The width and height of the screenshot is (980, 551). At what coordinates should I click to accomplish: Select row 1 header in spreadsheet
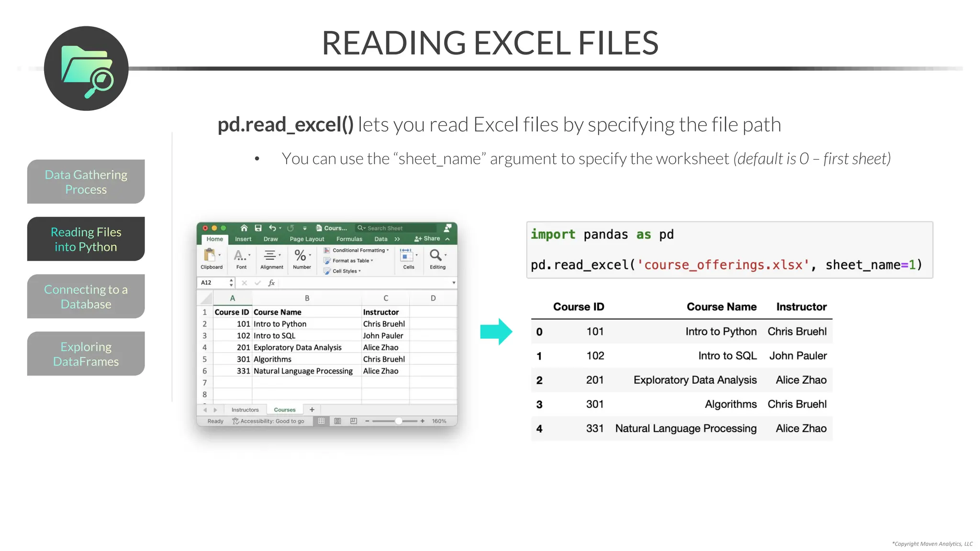205,312
